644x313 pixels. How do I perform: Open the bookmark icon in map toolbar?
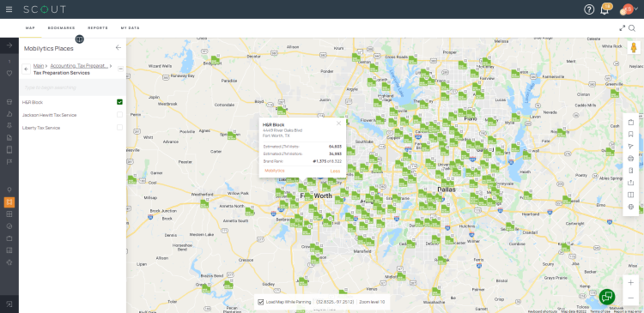point(631,134)
